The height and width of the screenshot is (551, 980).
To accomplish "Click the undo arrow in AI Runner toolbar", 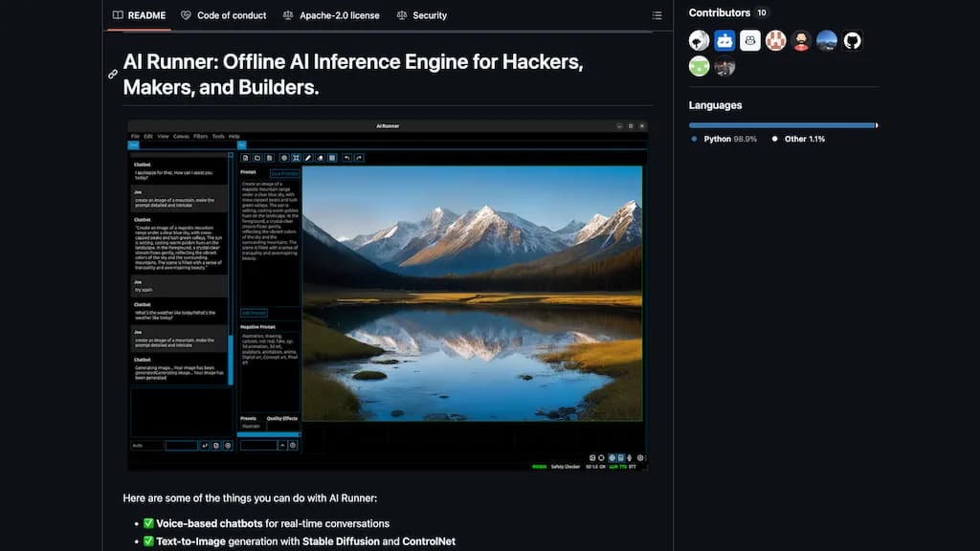I will [x=346, y=158].
